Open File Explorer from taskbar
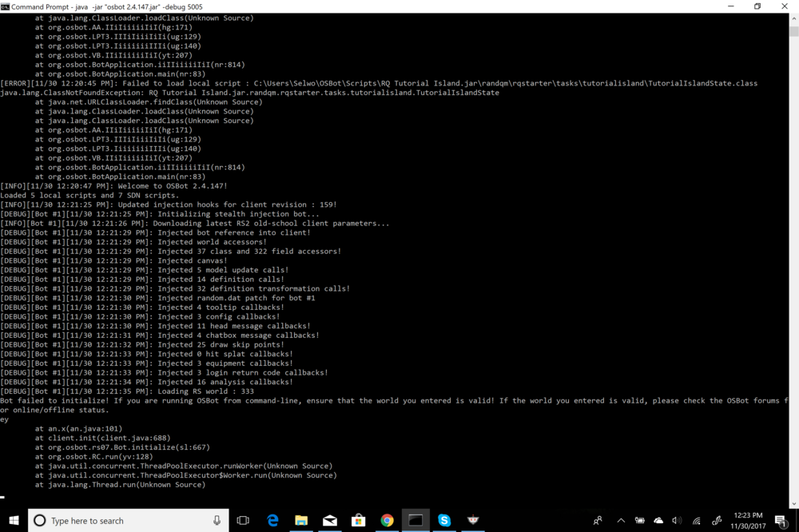Image resolution: width=799 pixels, height=532 pixels. pos(301,520)
